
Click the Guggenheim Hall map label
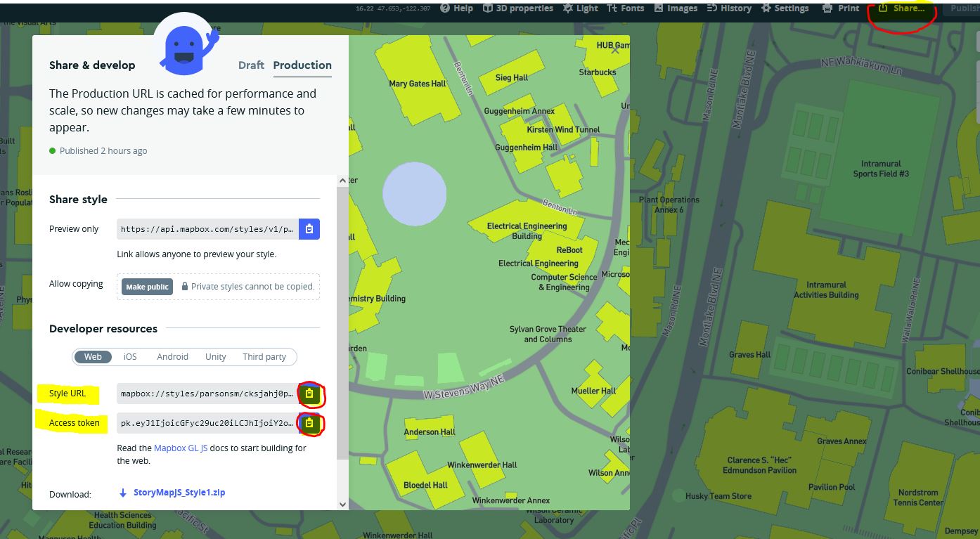[526, 148]
